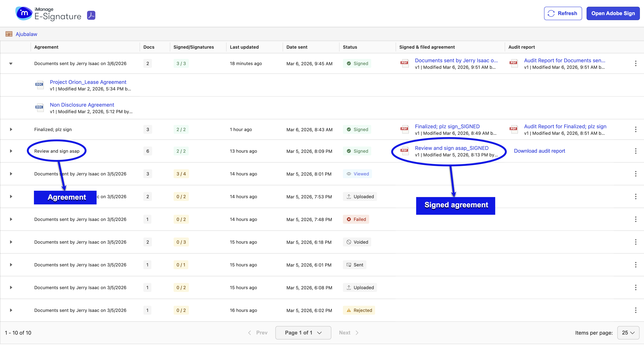Open kebab menu for Review and sign asap row
The height and width of the screenshot is (346, 644).
[x=635, y=151]
